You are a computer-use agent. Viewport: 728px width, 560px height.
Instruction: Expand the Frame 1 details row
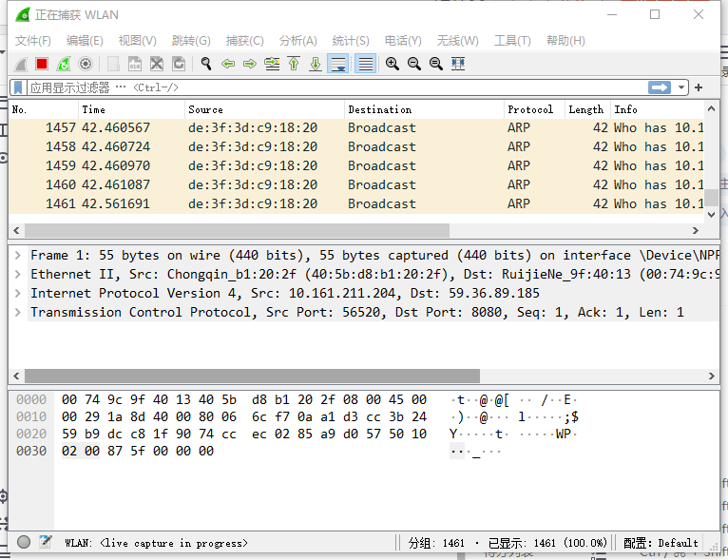tap(18, 255)
